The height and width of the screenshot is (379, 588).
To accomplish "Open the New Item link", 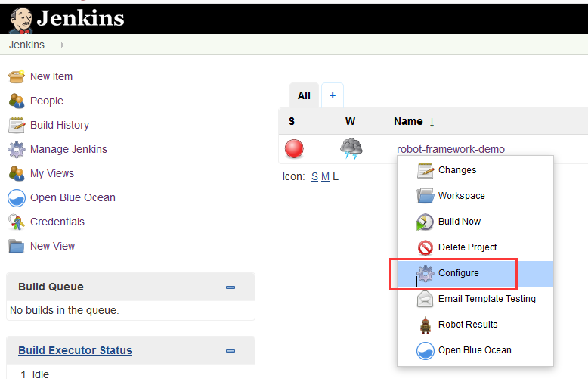I will [x=51, y=76].
